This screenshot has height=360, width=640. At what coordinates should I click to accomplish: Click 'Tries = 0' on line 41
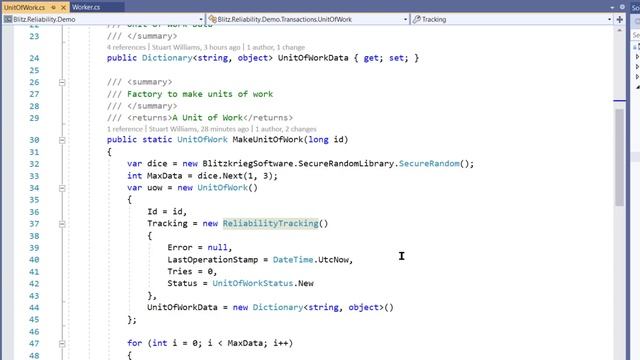(190, 271)
